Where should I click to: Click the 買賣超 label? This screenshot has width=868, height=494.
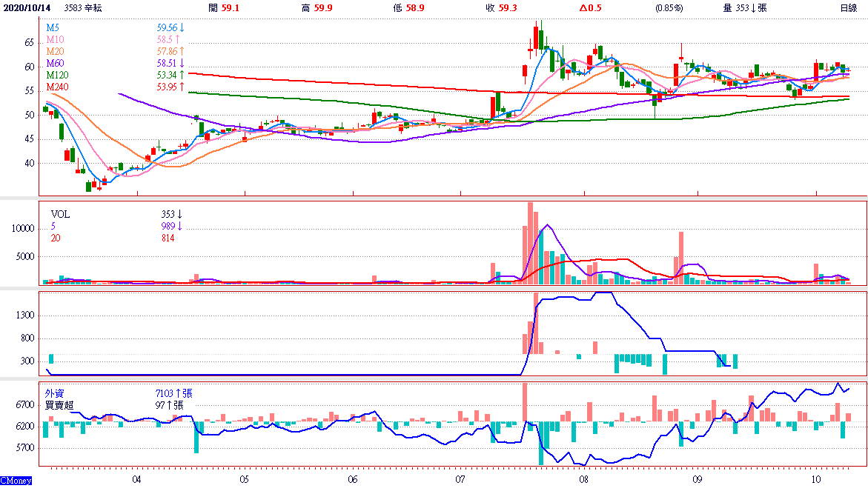pos(59,405)
